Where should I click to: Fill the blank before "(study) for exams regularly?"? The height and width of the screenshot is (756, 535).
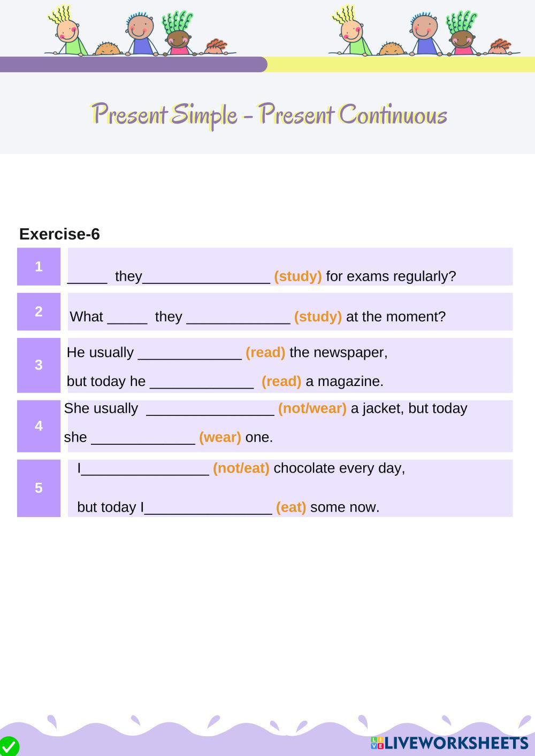[x=207, y=276]
